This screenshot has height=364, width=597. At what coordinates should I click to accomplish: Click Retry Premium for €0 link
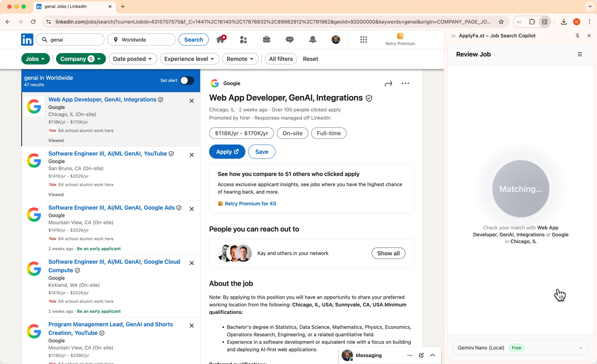250,204
